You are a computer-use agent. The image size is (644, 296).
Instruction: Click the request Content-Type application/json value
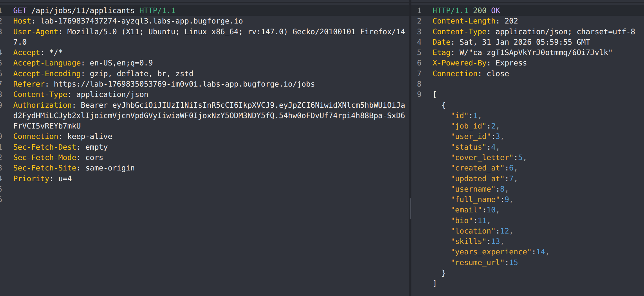coord(112,95)
